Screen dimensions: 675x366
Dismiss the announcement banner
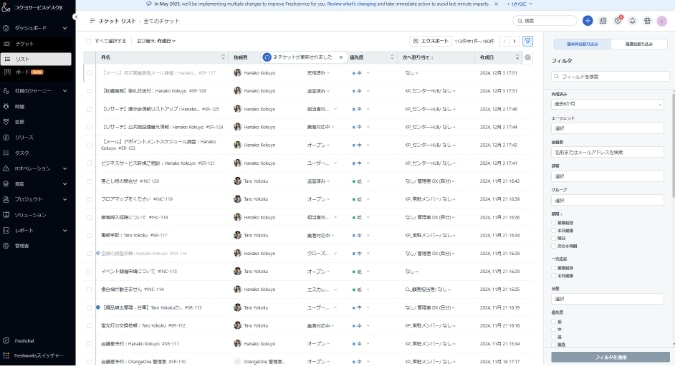point(496,4)
